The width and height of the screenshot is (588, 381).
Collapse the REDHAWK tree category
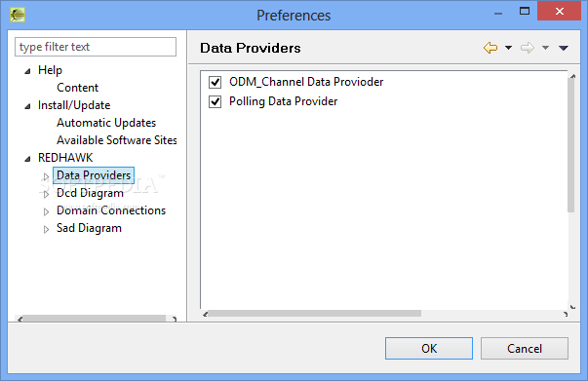[x=27, y=159]
